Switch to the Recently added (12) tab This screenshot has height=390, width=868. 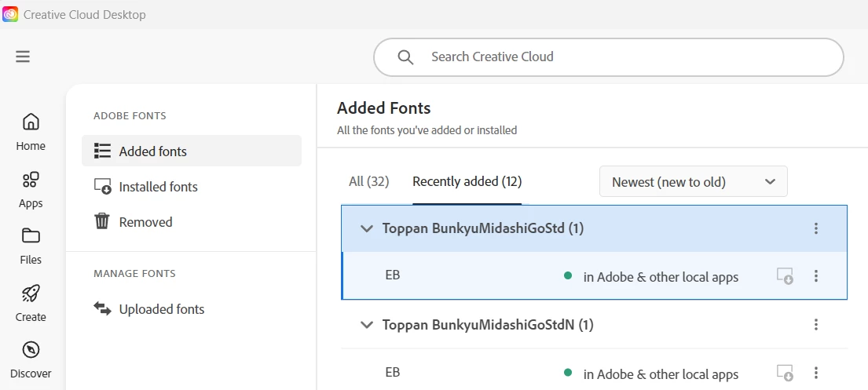tap(467, 181)
